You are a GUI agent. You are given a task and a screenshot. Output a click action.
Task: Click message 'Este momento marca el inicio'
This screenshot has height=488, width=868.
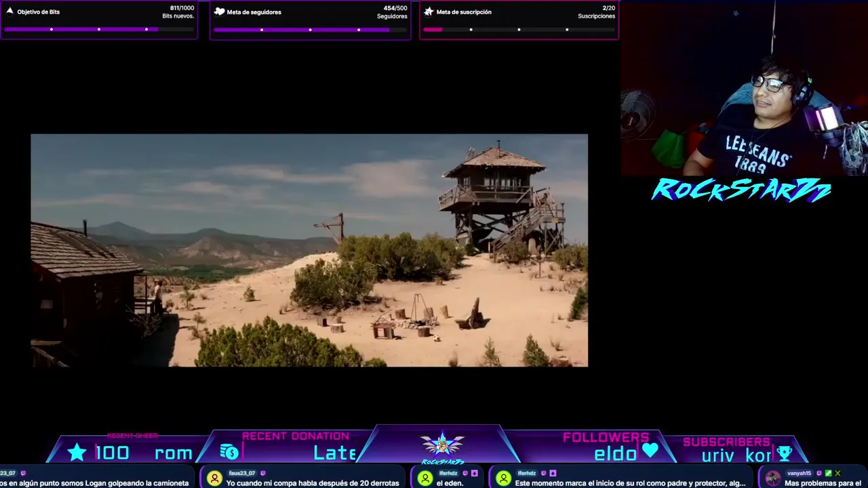[630, 483]
